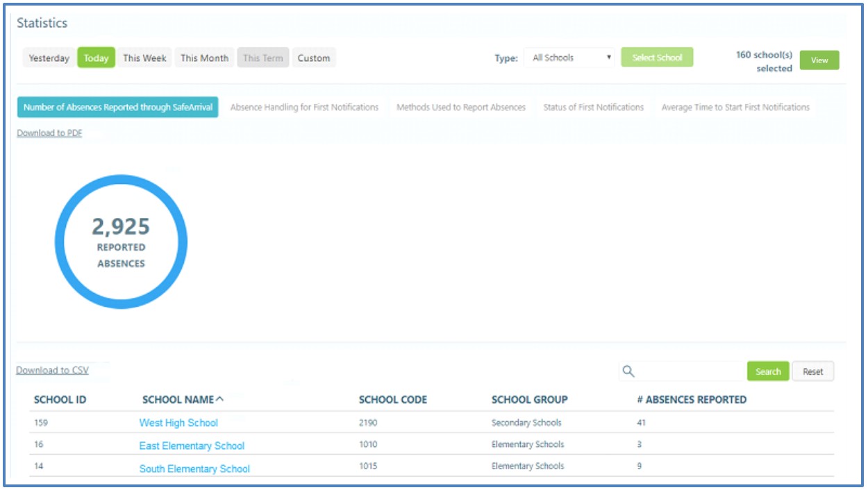Click the green Search button
This screenshot has height=490, width=868.
point(768,371)
